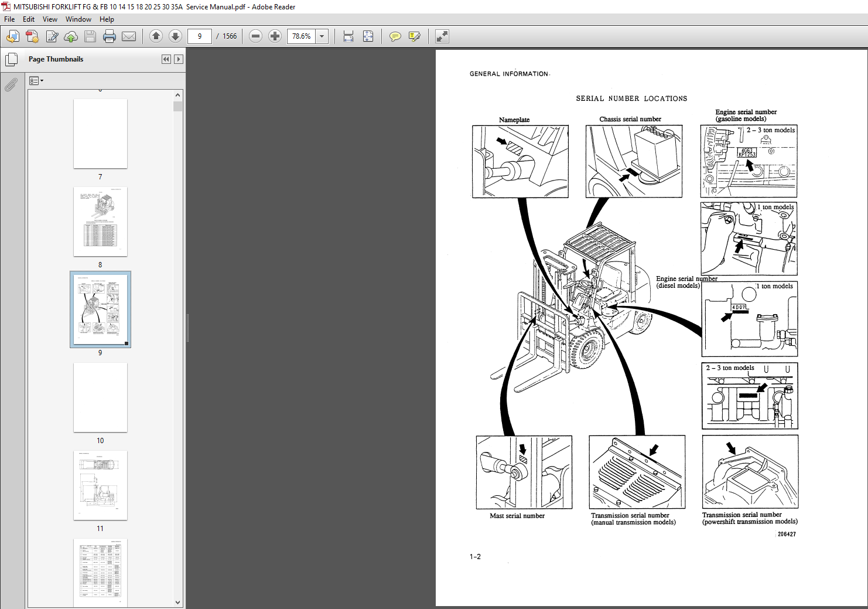Open the zoom level dropdown arrow
The image size is (868, 609).
(x=322, y=36)
